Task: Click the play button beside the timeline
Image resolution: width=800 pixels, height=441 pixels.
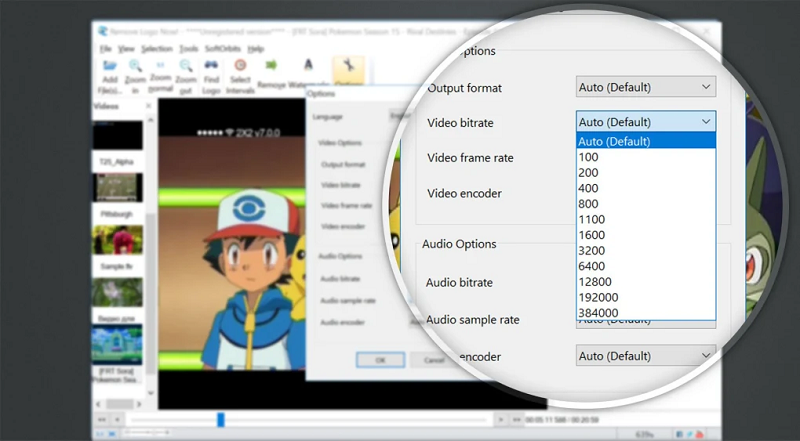Action: tap(501, 420)
